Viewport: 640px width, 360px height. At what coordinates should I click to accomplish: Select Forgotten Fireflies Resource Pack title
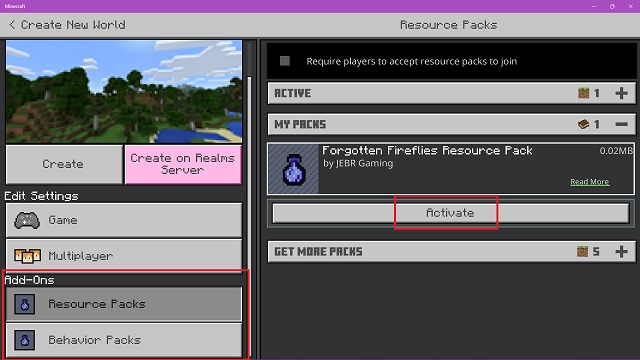[x=427, y=151]
